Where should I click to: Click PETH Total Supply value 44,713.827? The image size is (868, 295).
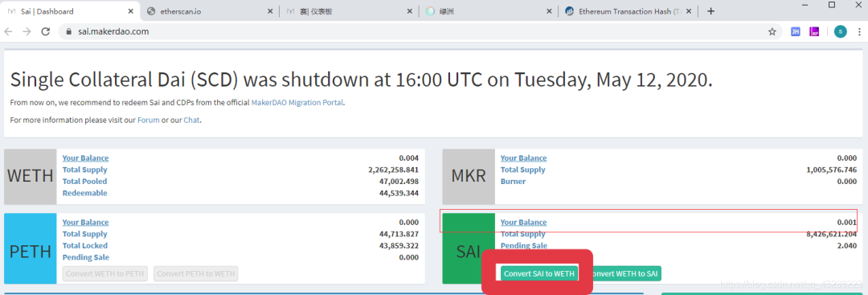pyautogui.click(x=400, y=234)
